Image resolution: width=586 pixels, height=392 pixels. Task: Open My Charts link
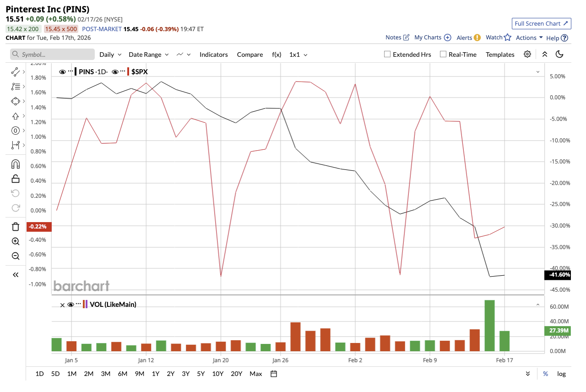click(429, 38)
